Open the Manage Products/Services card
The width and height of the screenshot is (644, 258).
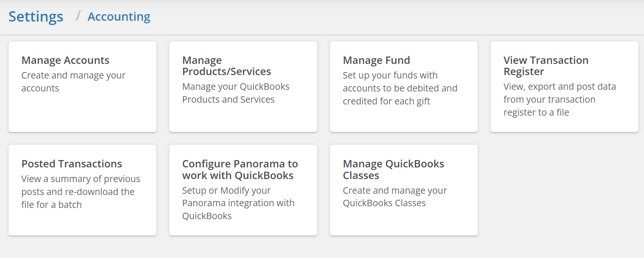point(243,87)
